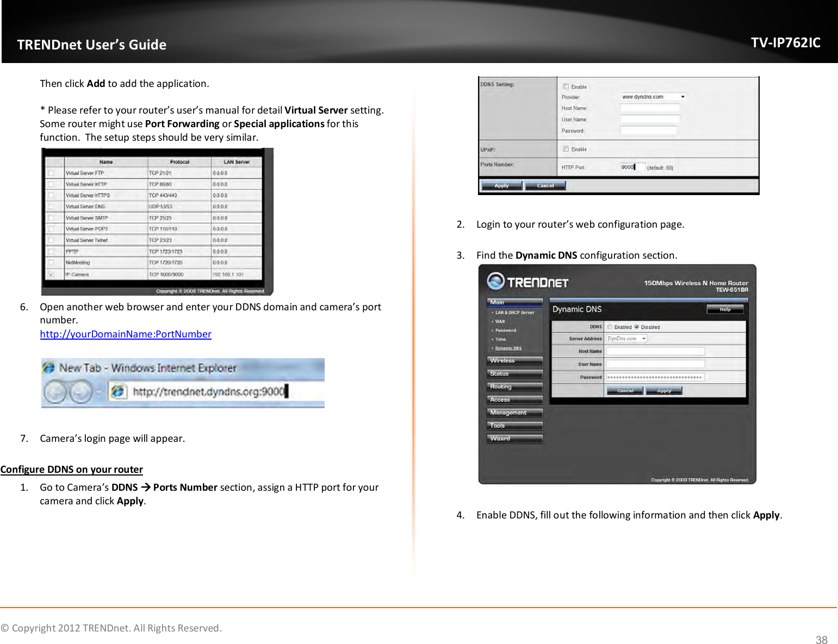The width and height of the screenshot is (838, 644).
Task: Follow the http://yourDomainName:PortNumber link
Action: click(x=126, y=334)
